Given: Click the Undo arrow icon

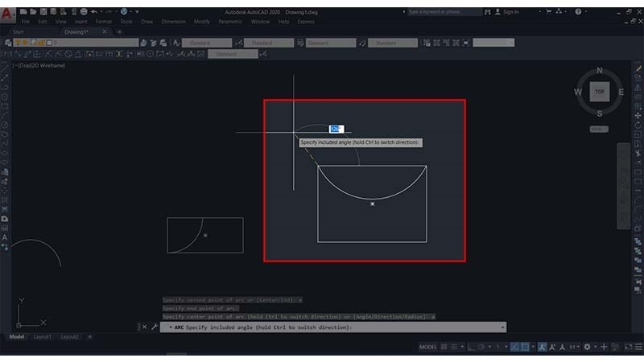Looking at the screenshot, I should click(x=94, y=12).
